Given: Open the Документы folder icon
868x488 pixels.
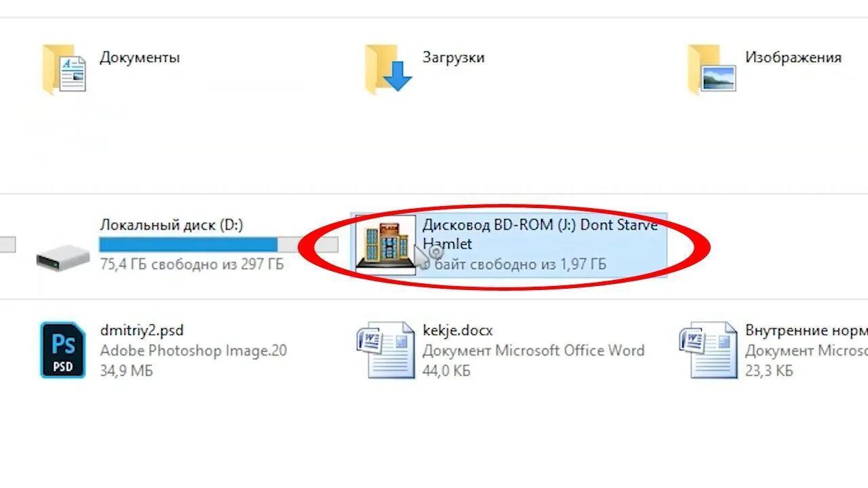Looking at the screenshot, I should click(64, 69).
